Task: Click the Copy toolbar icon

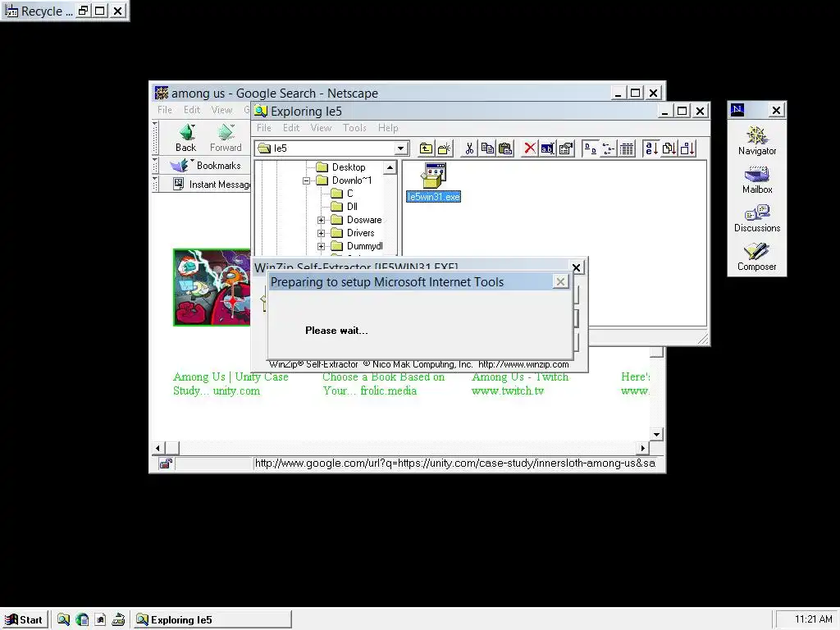Action: [x=487, y=148]
